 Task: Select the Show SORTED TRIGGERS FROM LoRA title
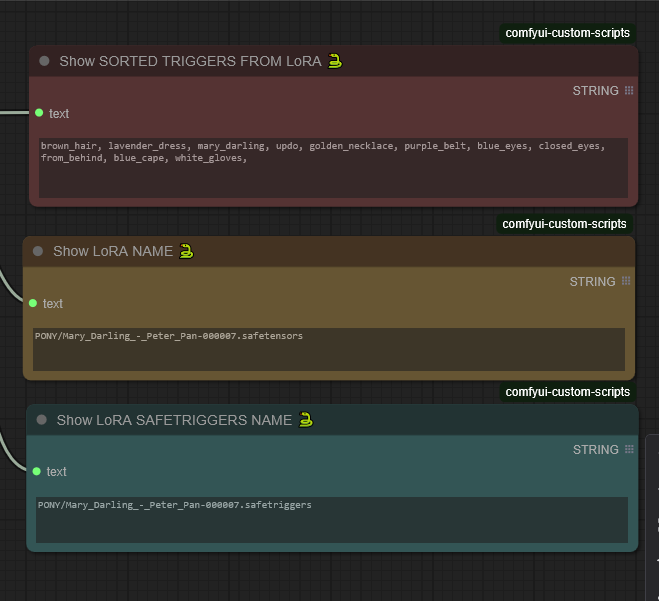tap(190, 61)
